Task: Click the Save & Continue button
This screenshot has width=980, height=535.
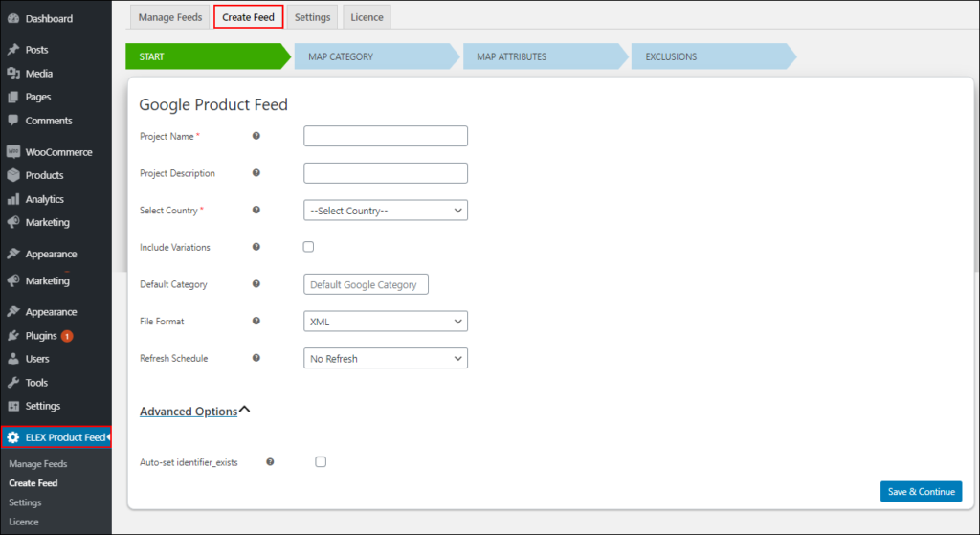Action: click(x=922, y=491)
